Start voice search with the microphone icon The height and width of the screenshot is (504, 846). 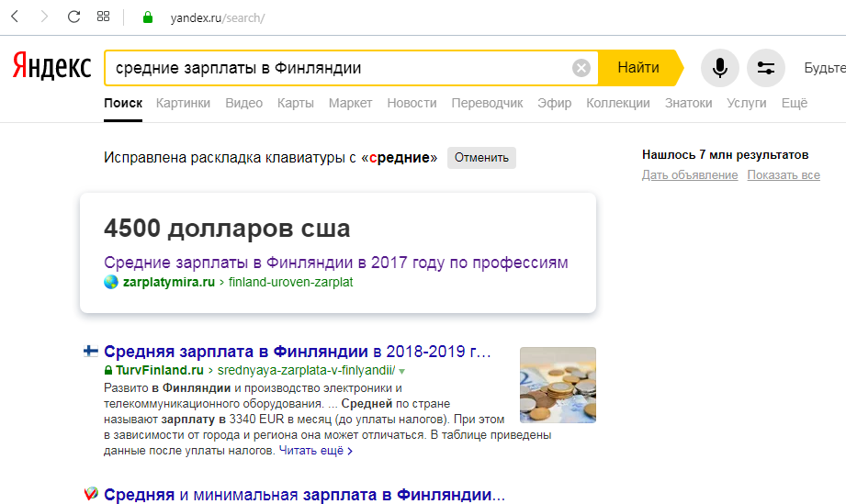pyautogui.click(x=720, y=68)
